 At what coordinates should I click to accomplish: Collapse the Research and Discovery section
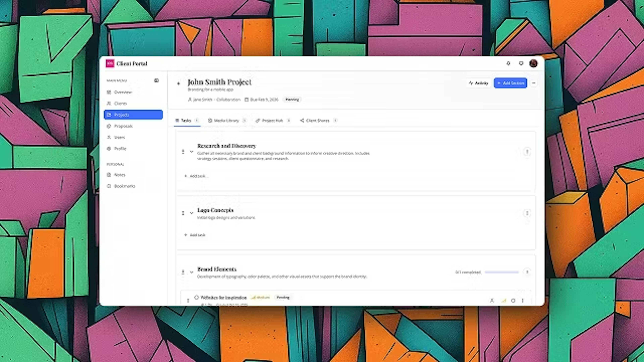click(192, 152)
